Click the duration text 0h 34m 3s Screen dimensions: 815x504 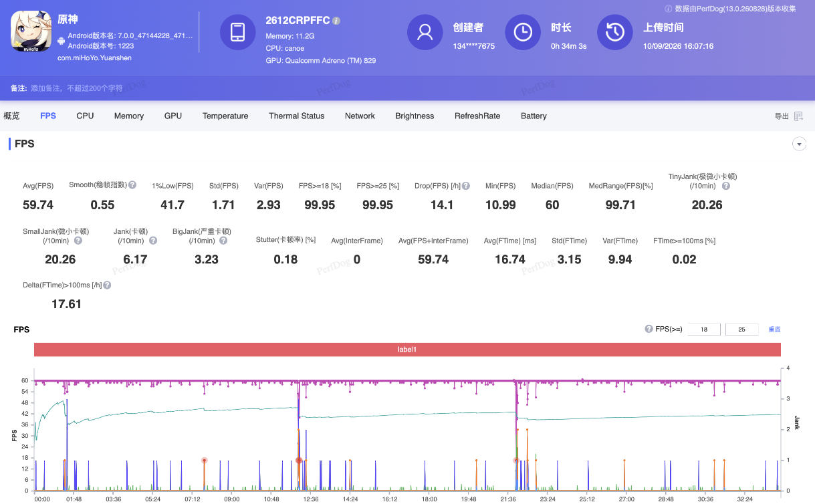(x=569, y=46)
